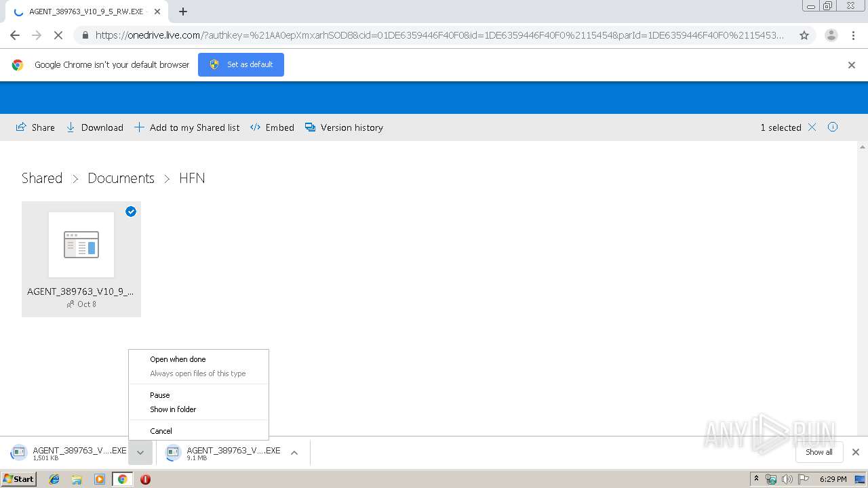Image resolution: width=868 pixels, height=488 pixels.
Task: Switch to Chrome in taskbar
Action: pyautogui.click(x=123, y=479)
